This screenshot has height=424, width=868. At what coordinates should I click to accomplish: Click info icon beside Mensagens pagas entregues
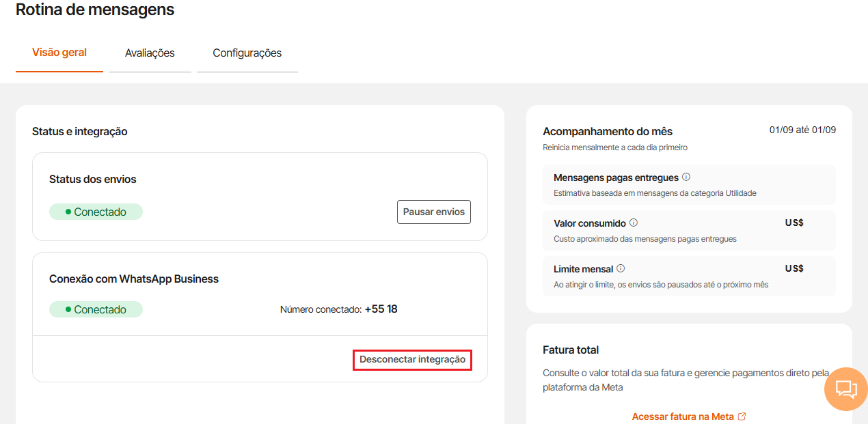point(686,177)
